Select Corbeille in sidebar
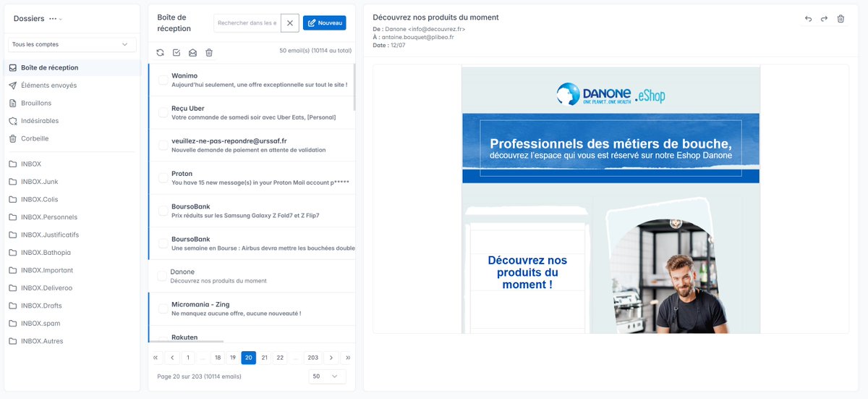This screenshot has width=868, height=399. [72, 138]
